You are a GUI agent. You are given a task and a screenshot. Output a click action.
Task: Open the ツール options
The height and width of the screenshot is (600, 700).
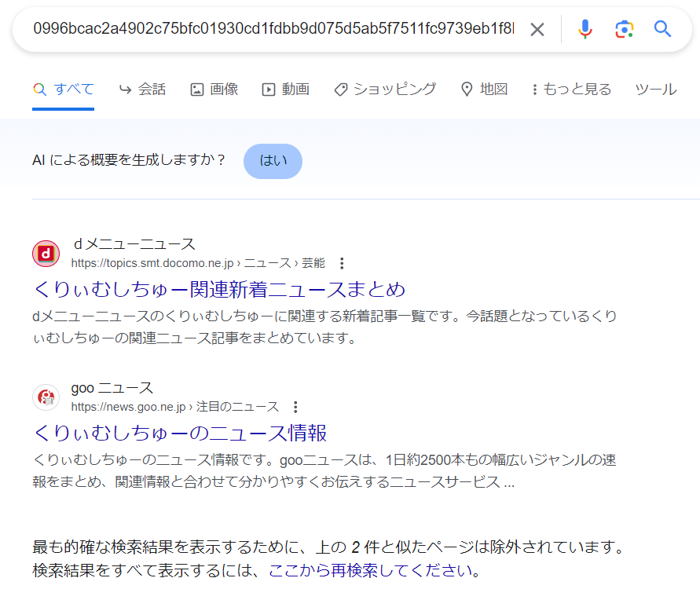656,90
